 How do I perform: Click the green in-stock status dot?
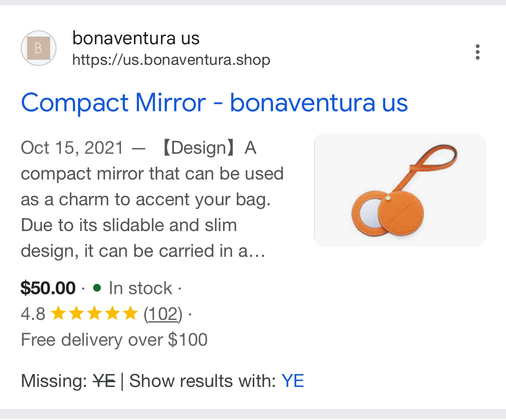coord(97,288)
